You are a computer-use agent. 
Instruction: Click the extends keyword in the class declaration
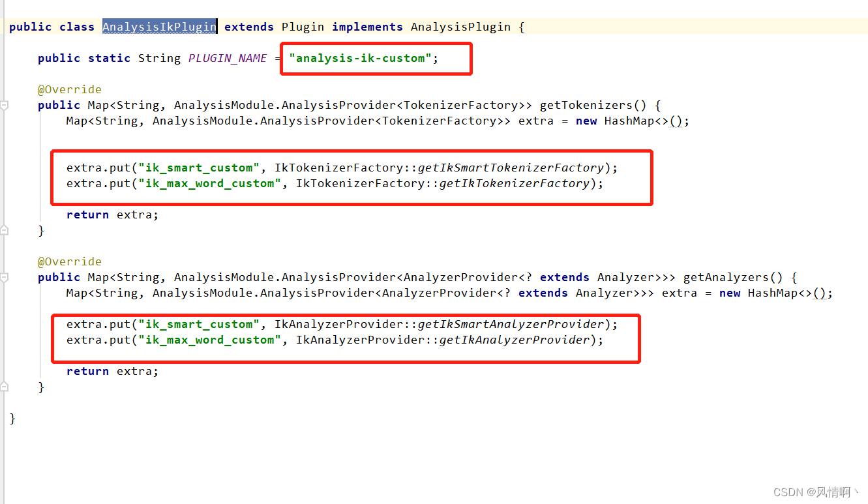249,27
